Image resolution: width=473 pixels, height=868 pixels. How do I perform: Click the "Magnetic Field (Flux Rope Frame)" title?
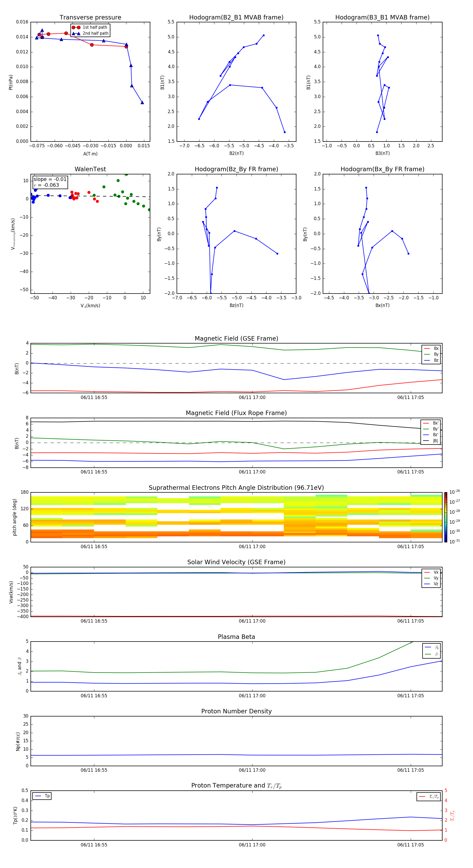pyautogui.click(x=236, y=413)
